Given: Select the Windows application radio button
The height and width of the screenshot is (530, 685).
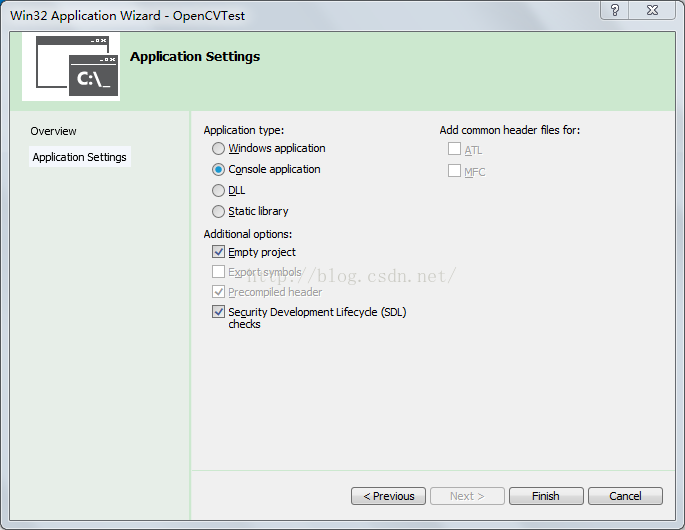Looking at the screenshot, I should 218,149.
